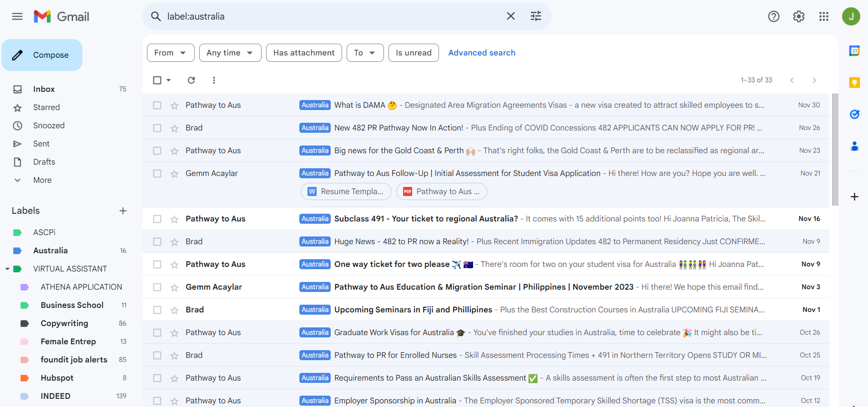The width and height of the screenshot is (868, 407).
Task: Star the 'Subclass 491' email
Action: [x=174, y=219]
